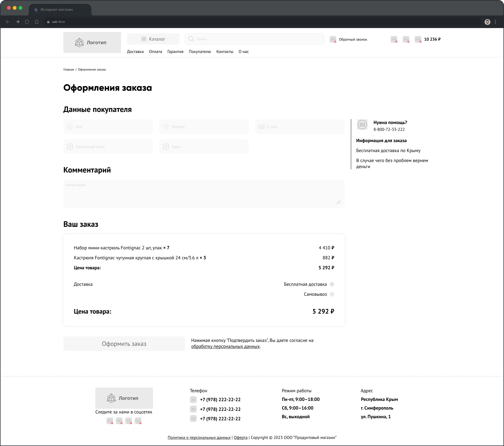Click the first social media icon in footer
Image resolution: width=504 pixels, height=446 pixels.
coord(110,421)
